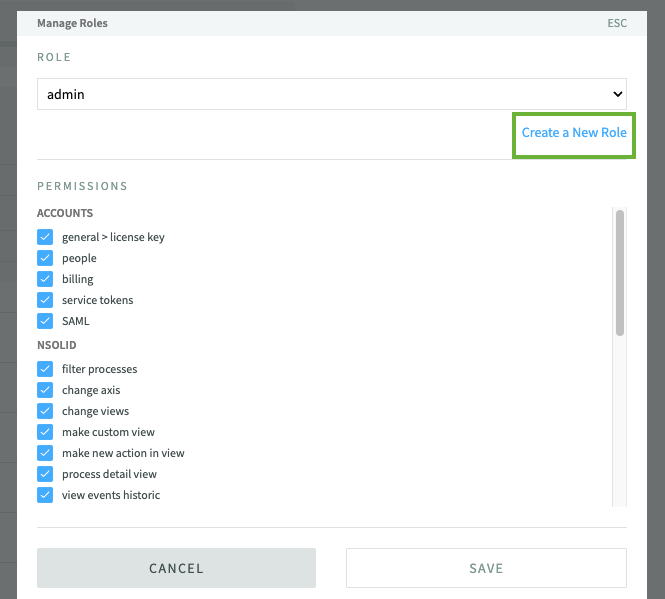This screenshot has width=665, height=599.
Task: Toggle the people permission checkbox
Action: 45,258
